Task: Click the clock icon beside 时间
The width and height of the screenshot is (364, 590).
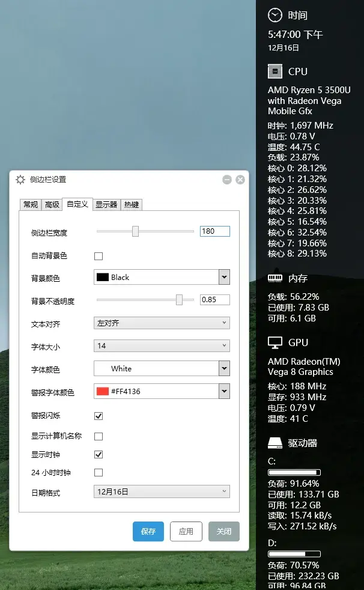Action: point(275,15)
